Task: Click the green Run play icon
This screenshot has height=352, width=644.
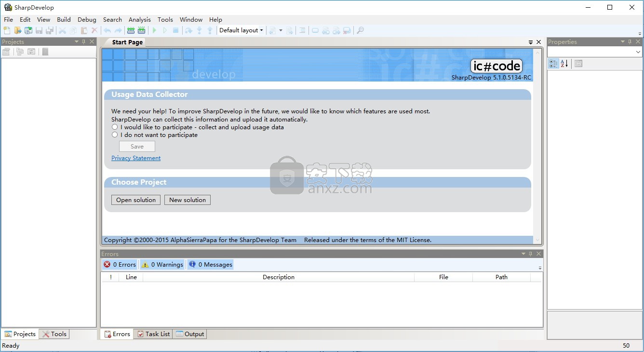Action: (x=154, y=30)
